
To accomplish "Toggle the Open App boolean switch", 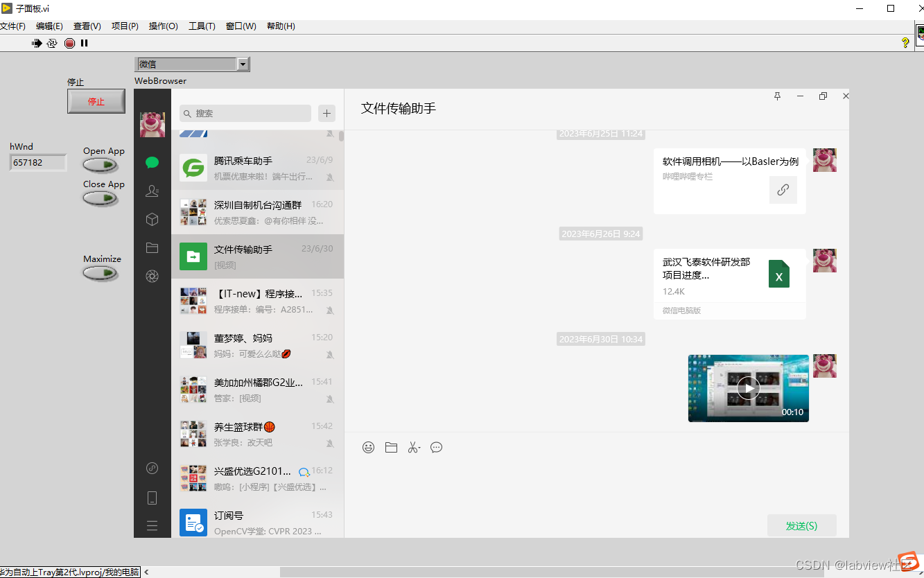I will coord(100,165).
